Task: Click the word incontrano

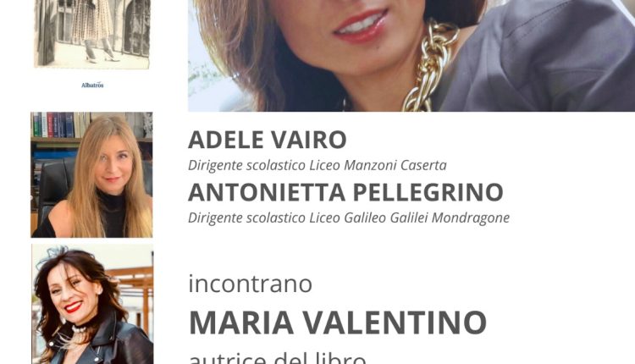Action: (x=251, y=284)
